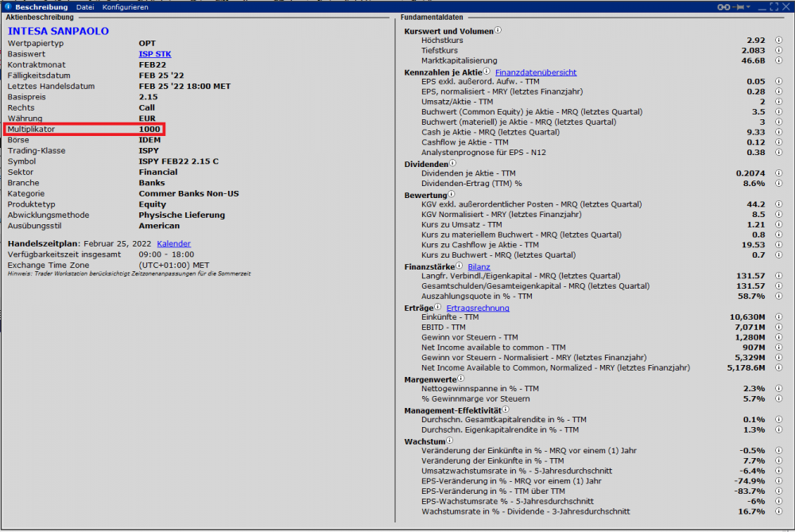Select the Dividenden-Ertrag value 8.6%
The image size is (795, 532).
[x=754, y=183]
